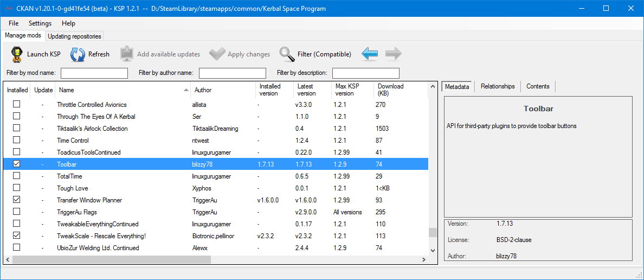Open the Contents tab

pyautogui.click(x=538, y=86)
